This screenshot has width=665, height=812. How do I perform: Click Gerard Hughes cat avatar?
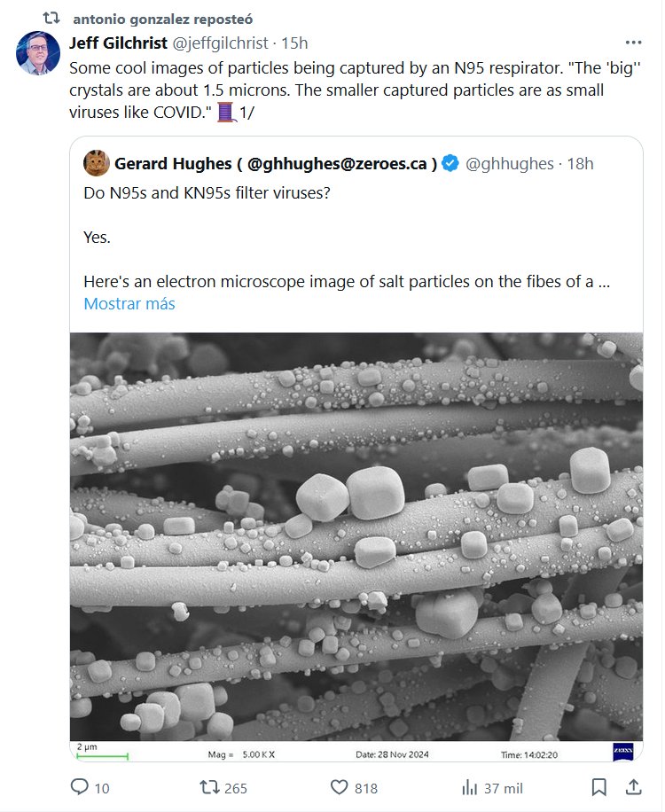pyautogui.click(x=96, y=163)
